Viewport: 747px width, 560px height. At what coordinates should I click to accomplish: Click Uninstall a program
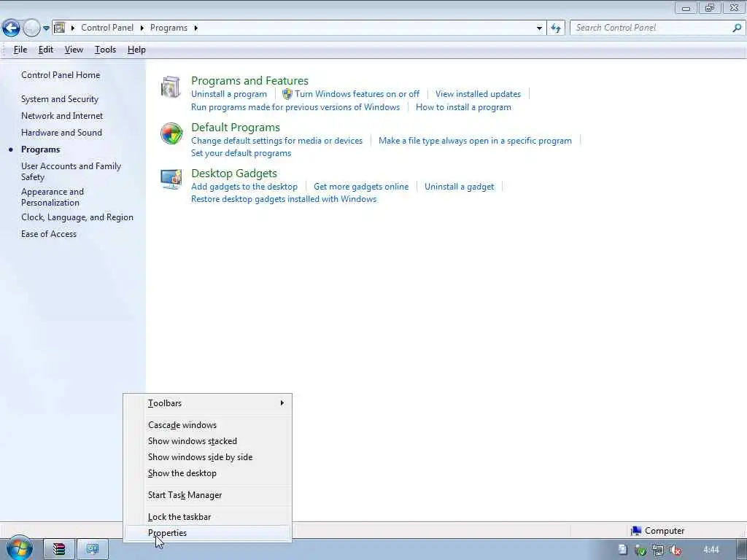tap(228, 94)
